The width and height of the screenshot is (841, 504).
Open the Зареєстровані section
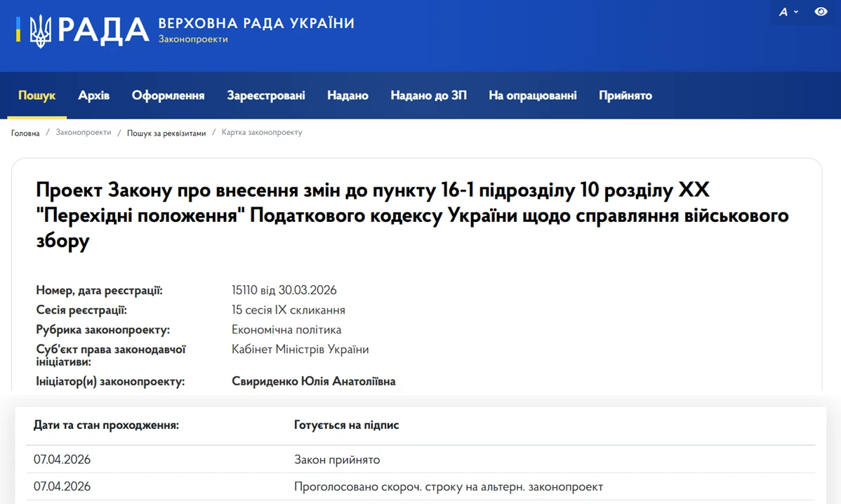(x=266, y=95)
